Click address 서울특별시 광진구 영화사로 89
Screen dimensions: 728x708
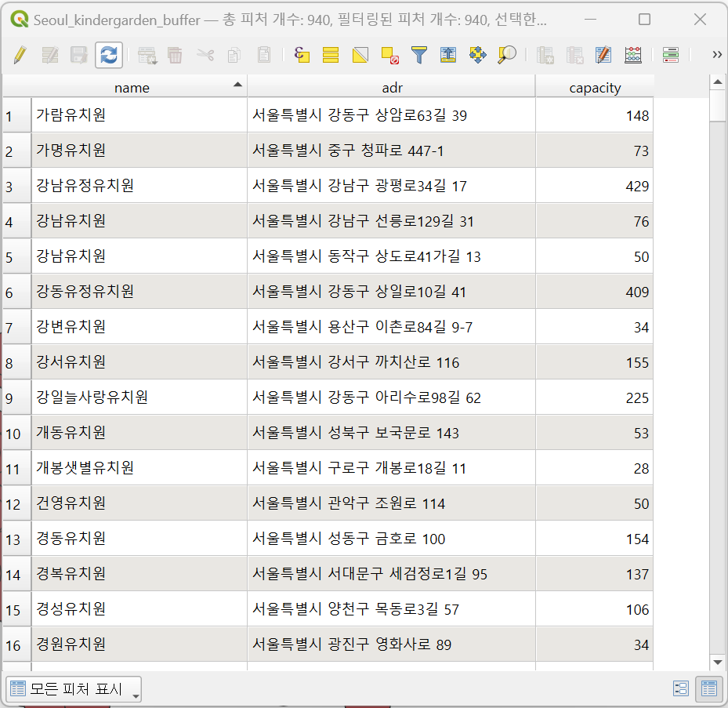coord(391,644)
